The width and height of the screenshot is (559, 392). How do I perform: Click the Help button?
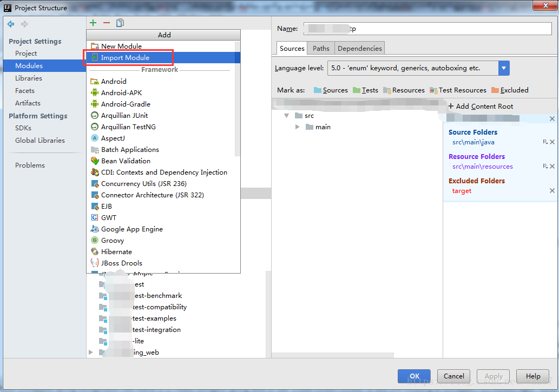point(533,376)
